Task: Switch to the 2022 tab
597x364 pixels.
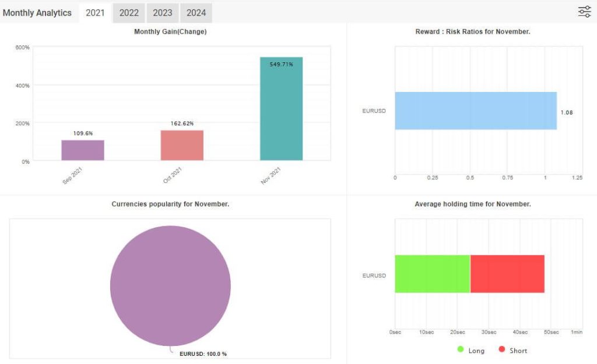Action: 129,13
